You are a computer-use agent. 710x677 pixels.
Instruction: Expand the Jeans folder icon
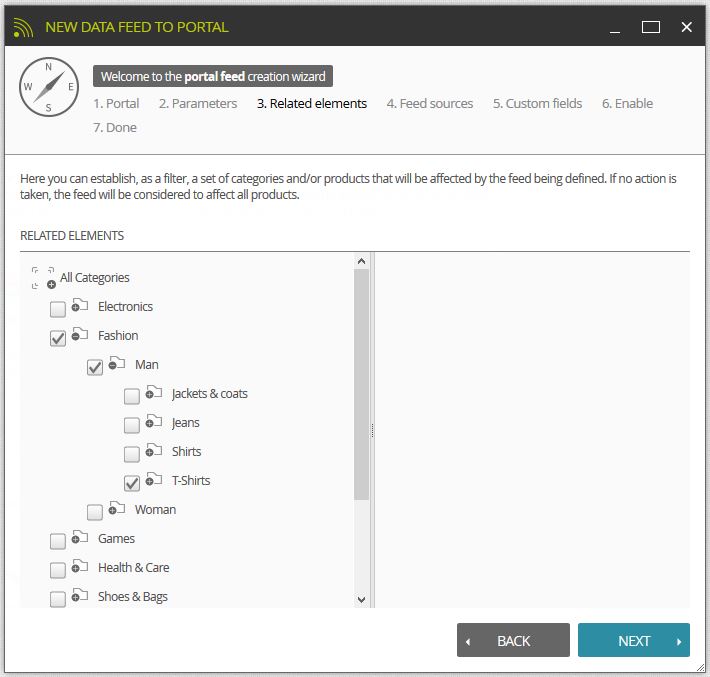(154, 421)
